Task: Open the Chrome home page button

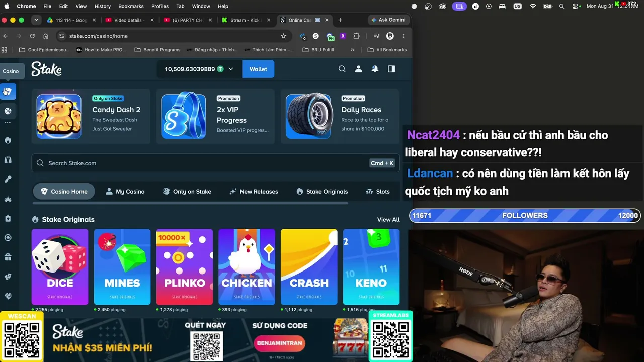Action: pyautogui.click(x=46, y=36)
